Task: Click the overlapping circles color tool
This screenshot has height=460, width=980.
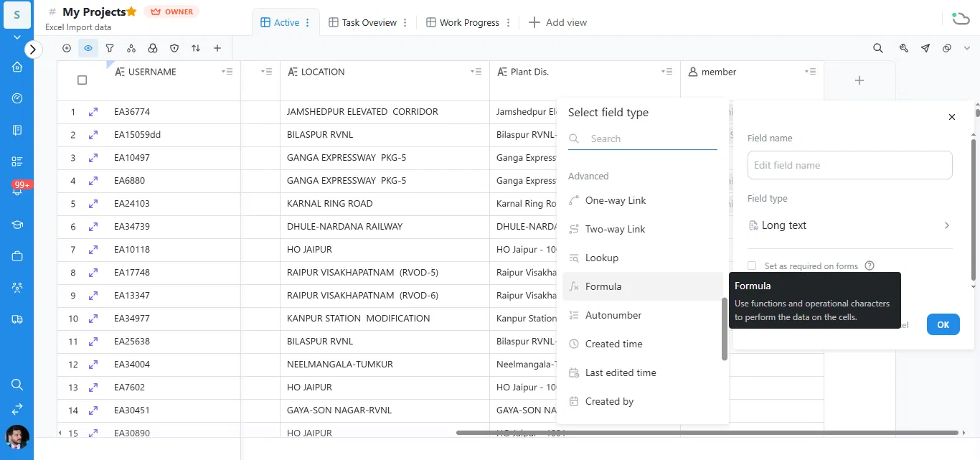Action: 153,48
